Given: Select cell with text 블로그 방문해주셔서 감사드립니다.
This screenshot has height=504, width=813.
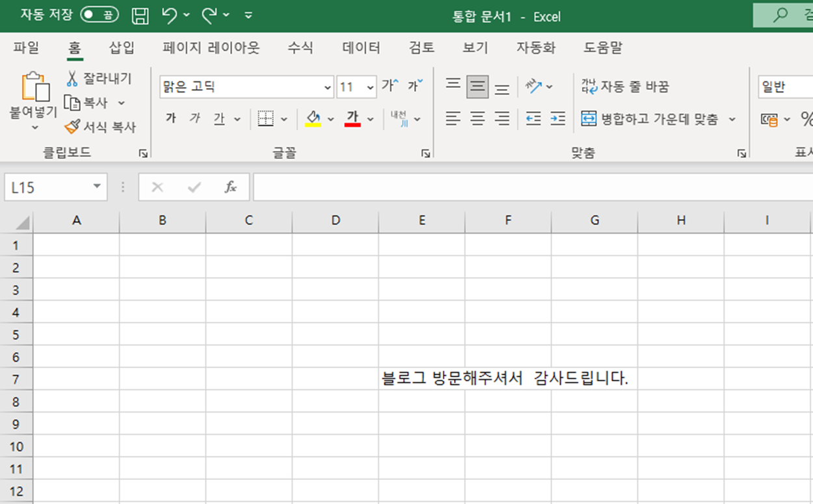Looking at the screenshot, I should tap(421, 378).
